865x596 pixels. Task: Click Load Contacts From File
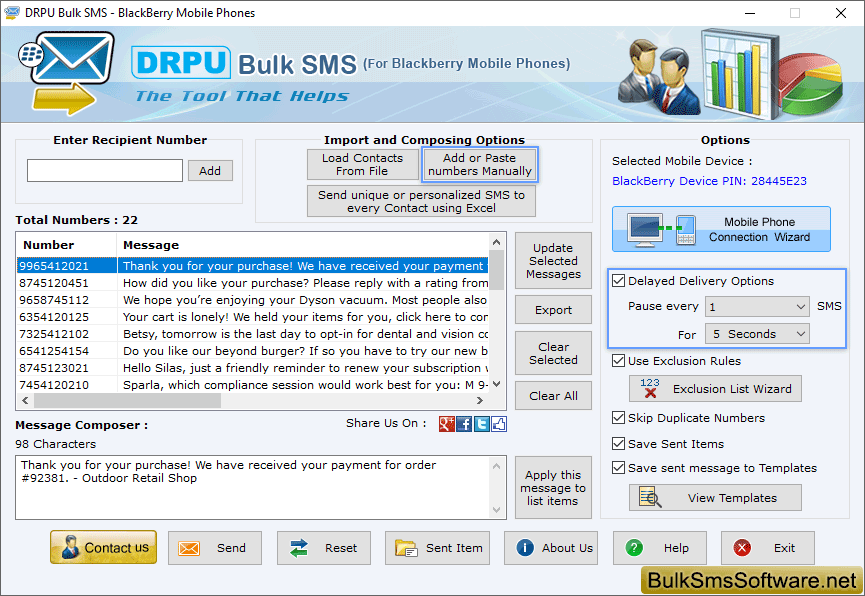point(362,164)
